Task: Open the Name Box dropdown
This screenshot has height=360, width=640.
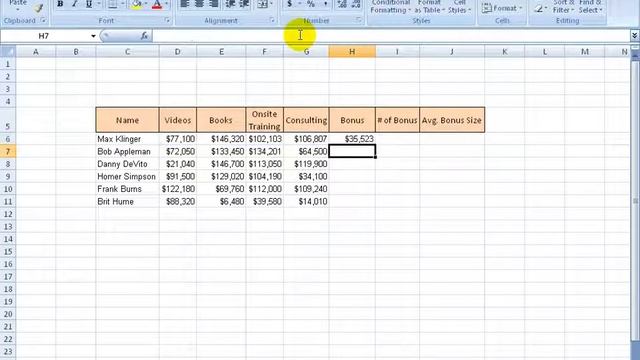Action: tap(93, 36)
